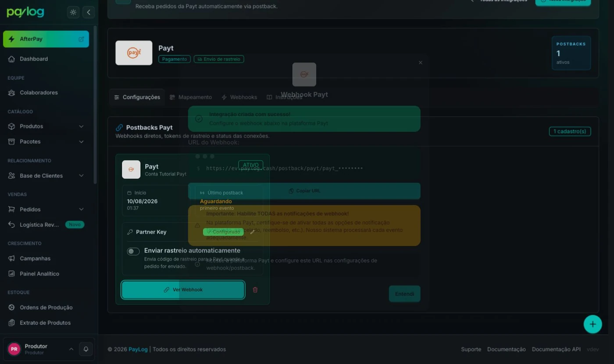Click the floating plus button
This screenshot has height=364, width=614.
[593, 324]
